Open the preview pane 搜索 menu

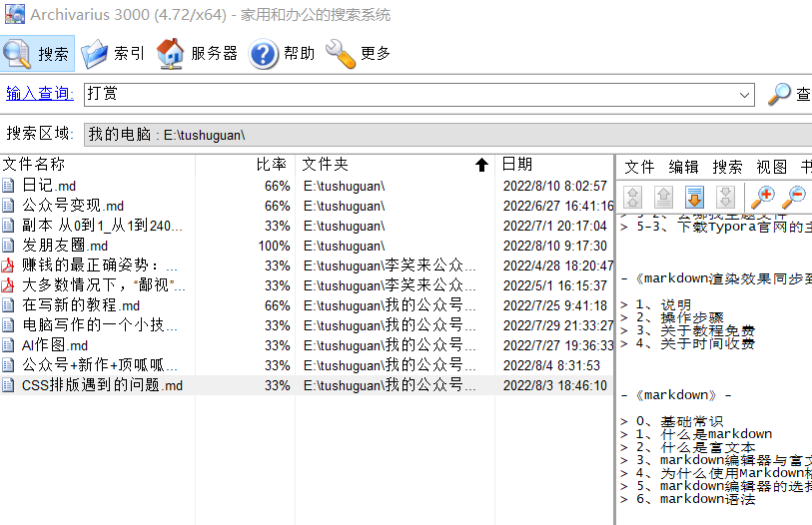coord(727,167)
